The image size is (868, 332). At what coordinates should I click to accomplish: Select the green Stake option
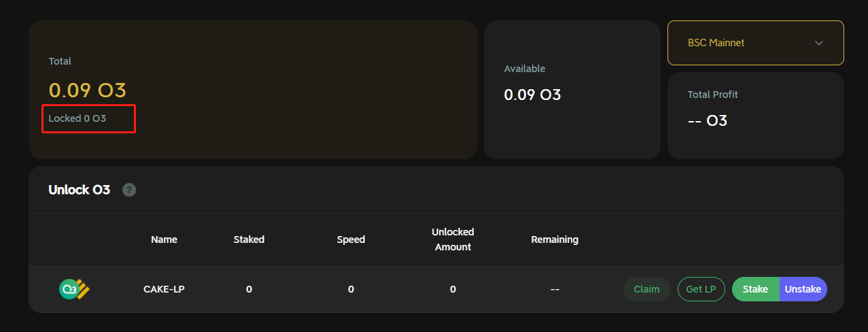click(755, 289)
